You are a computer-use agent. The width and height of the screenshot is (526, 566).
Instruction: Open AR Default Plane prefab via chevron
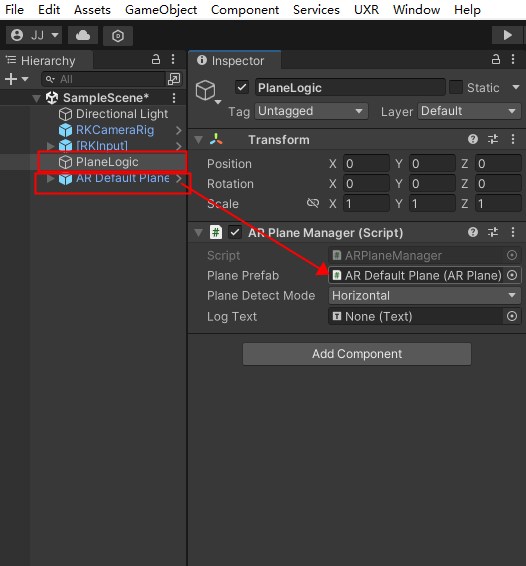(x=179, y=178)
